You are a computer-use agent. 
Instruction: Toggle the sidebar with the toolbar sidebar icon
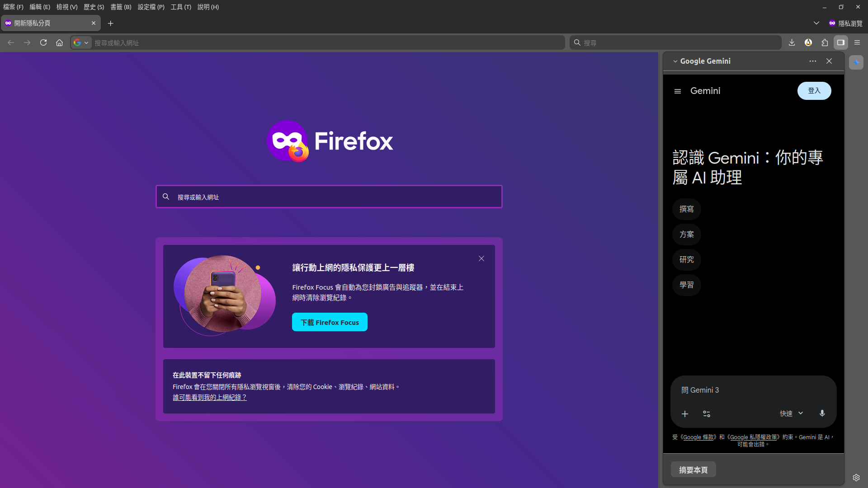pos(841,42)
